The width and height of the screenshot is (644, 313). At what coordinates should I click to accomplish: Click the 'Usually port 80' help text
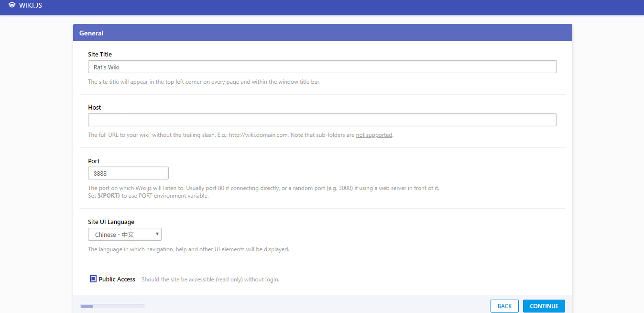(x=263, y=188)
